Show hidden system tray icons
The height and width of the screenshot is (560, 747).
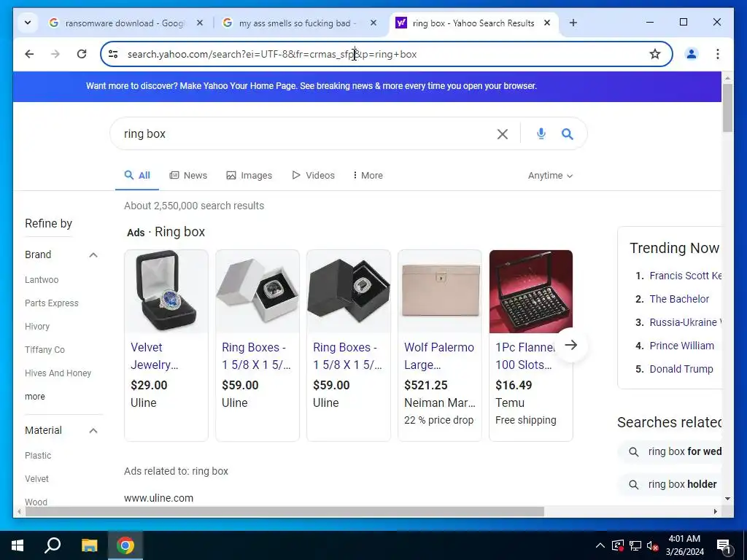pos(600,545)
